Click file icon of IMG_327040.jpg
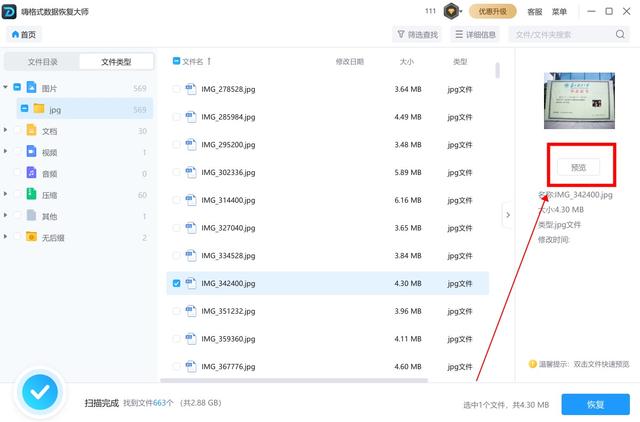This screenshot has width=640, height=422. [191, 227]
